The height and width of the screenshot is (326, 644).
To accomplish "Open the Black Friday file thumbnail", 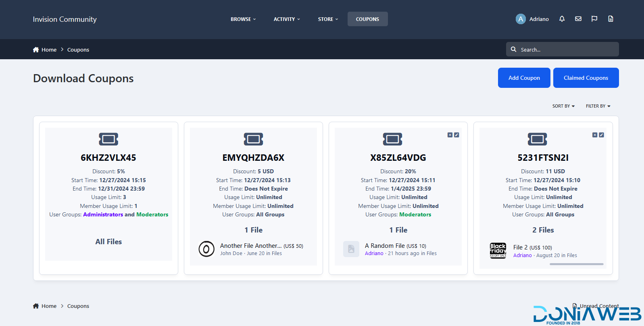I will click(x=498, y=251).
